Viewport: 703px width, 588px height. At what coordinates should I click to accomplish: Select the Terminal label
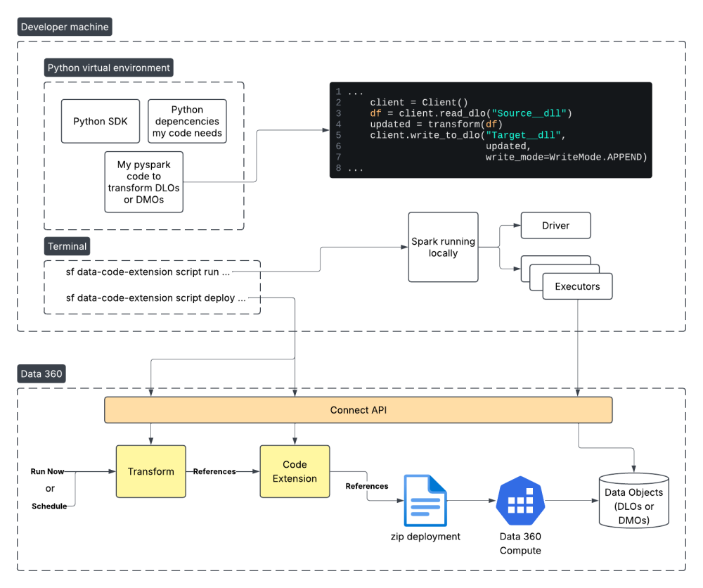(x=67, y=246)
